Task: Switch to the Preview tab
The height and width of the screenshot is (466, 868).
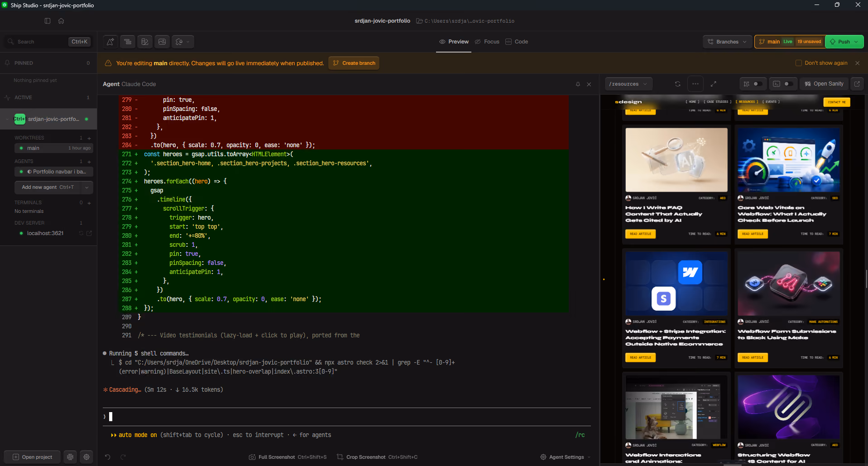Action: coord(454,42)
